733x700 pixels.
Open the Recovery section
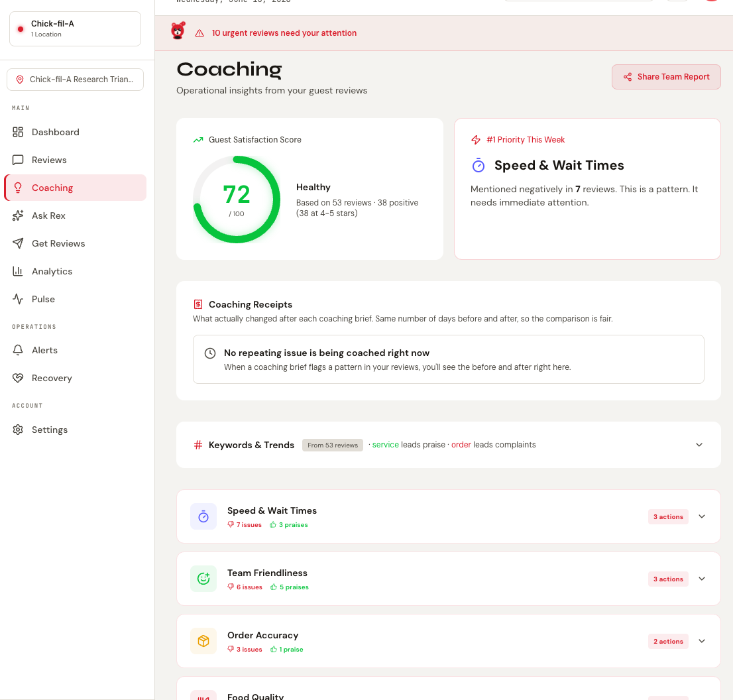[x=76, y=378]
